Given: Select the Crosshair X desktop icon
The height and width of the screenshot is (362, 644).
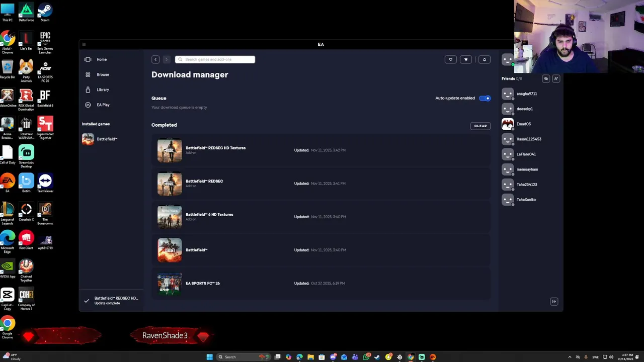Looking at the screenshot, I should 26,212.
